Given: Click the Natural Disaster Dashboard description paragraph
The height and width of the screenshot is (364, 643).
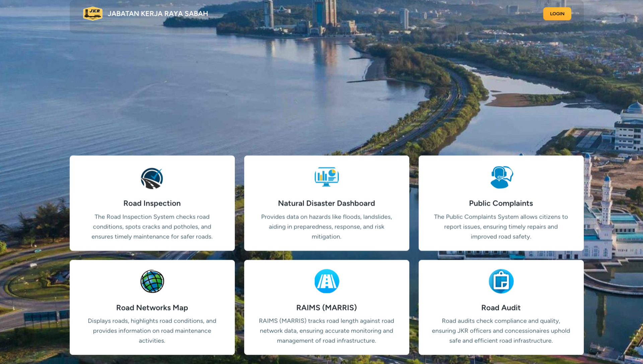Looking at the screenshot, I should pyautogui.click(x=326, y=227).
